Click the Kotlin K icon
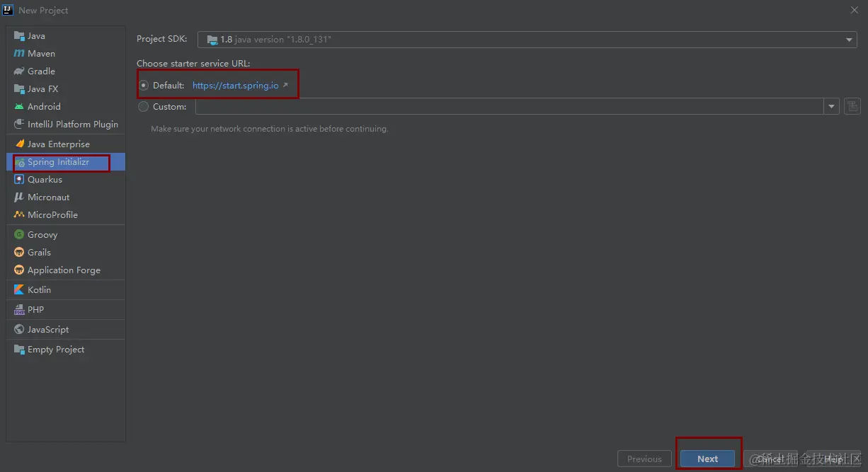The width and height of the screenshot is (868, 472). [x=19, y=289]
